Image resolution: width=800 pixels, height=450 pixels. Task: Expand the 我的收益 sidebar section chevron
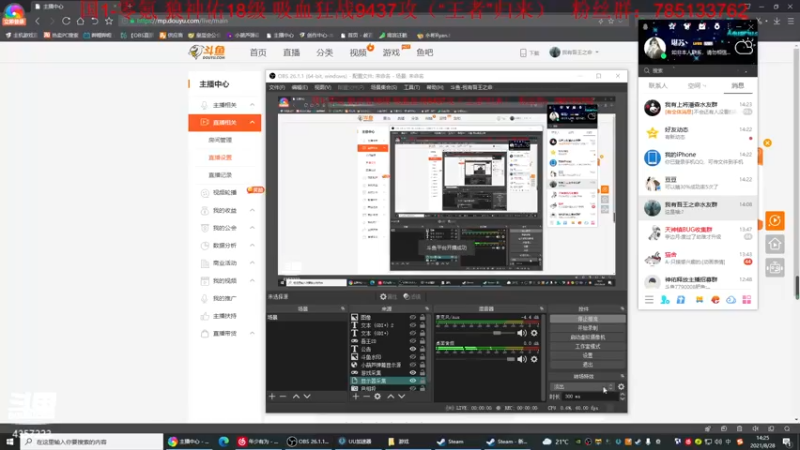[x=252, y=210]
